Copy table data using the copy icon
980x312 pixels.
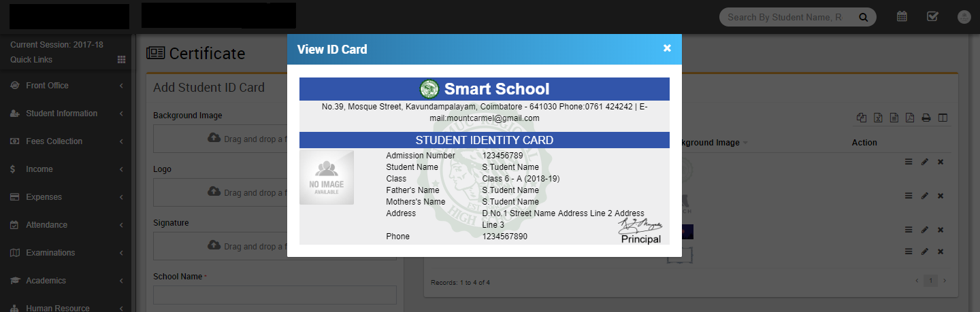[862, 118]
